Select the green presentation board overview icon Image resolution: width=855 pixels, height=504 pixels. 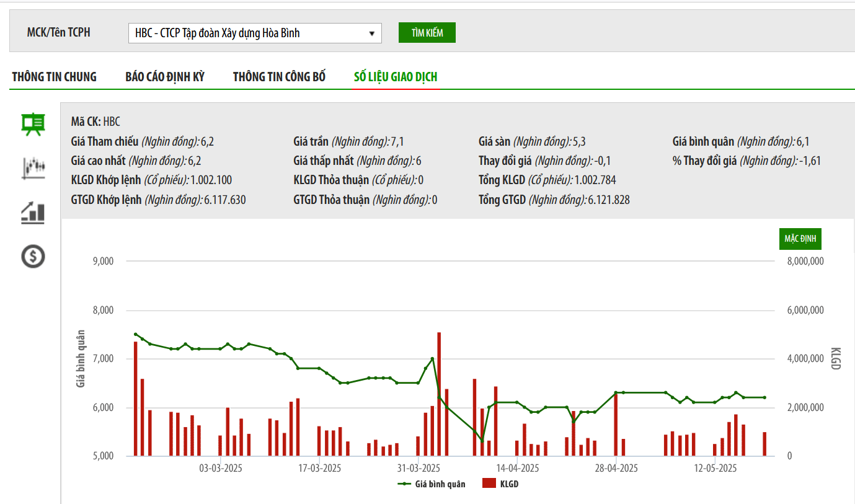33,124
